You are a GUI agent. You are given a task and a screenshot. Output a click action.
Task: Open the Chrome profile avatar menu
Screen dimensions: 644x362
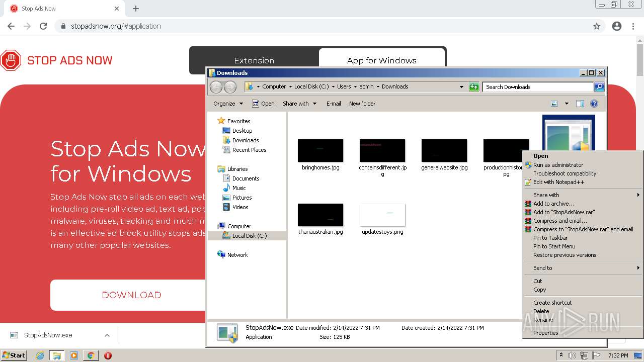click(617, 26)
